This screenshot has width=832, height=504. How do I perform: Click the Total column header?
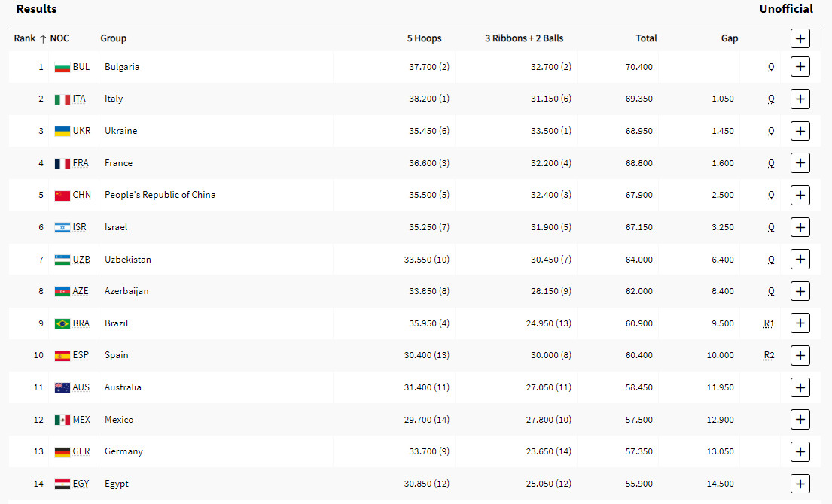(x=646, y=38)
